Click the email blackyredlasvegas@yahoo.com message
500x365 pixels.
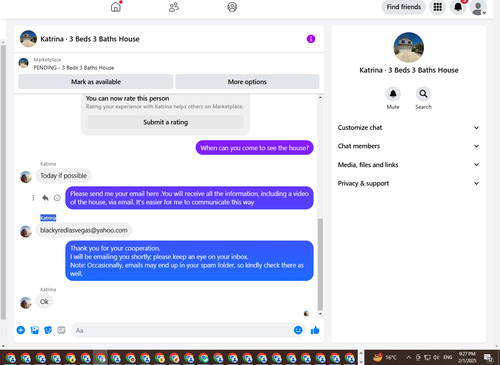click(x=84, y=230)
